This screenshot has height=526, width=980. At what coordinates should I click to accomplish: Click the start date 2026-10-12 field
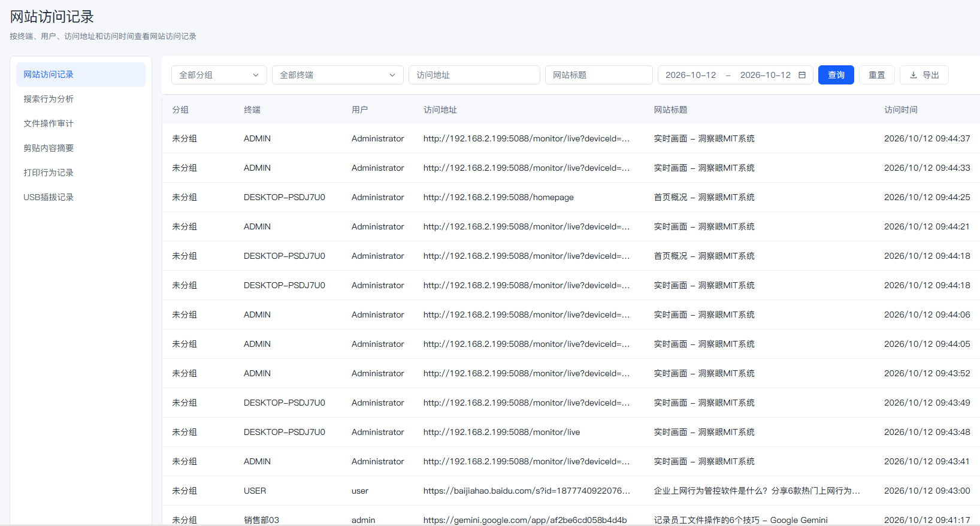[x=691, y=75]
